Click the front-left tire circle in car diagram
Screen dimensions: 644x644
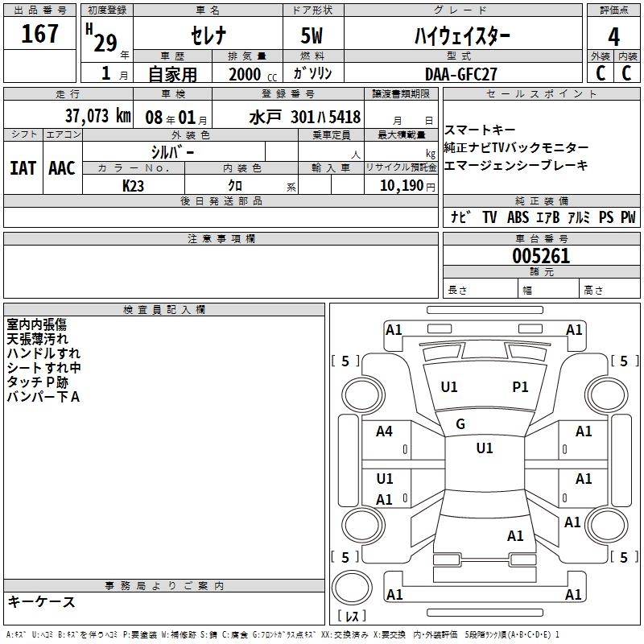coord(363,394)
